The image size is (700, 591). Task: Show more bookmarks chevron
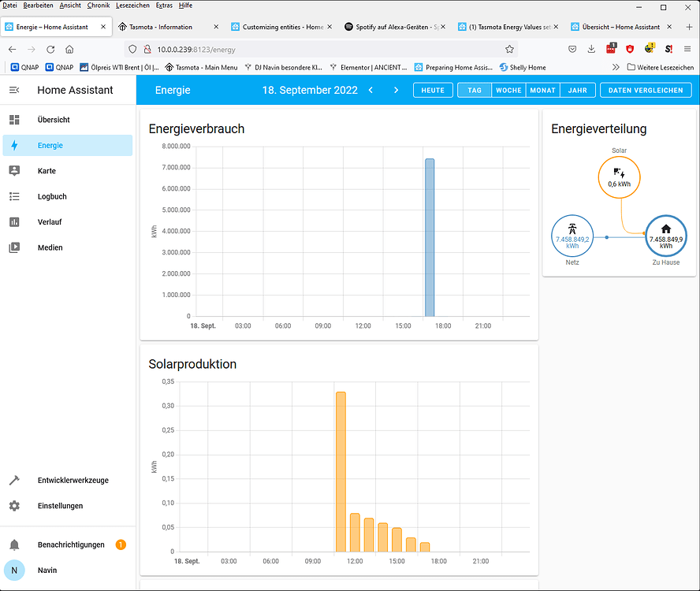tap(616, 68)
